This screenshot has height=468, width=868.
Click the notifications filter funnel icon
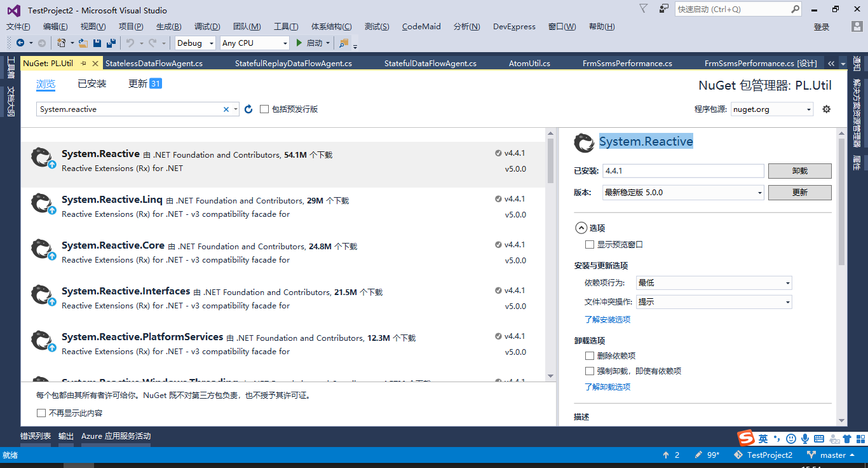[644, 9]
